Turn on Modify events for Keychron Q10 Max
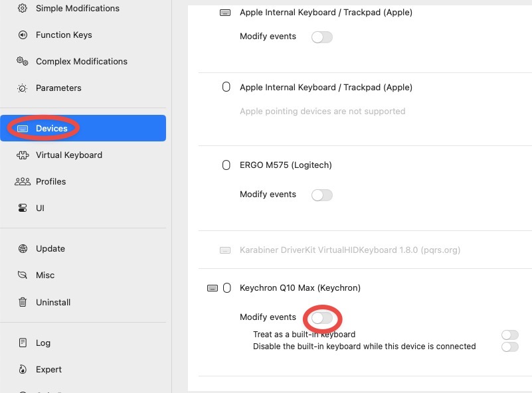The image size is (532, 393). pos(322,318)
